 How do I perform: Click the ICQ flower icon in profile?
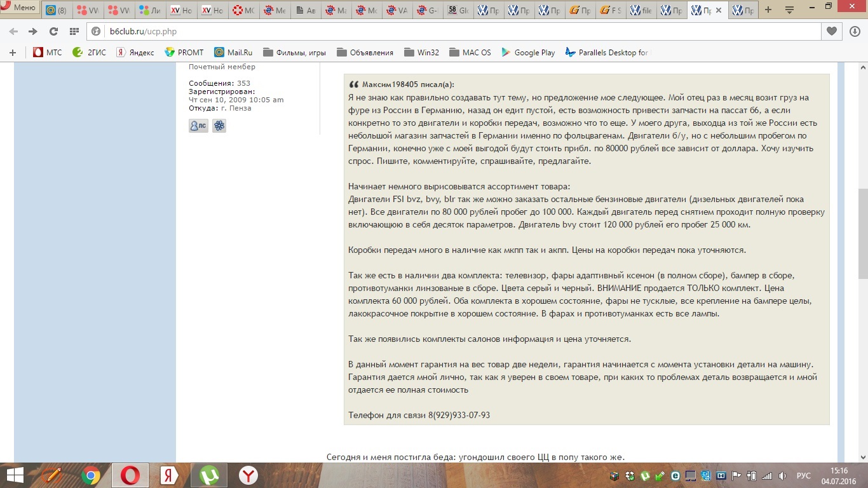(219, 126)
